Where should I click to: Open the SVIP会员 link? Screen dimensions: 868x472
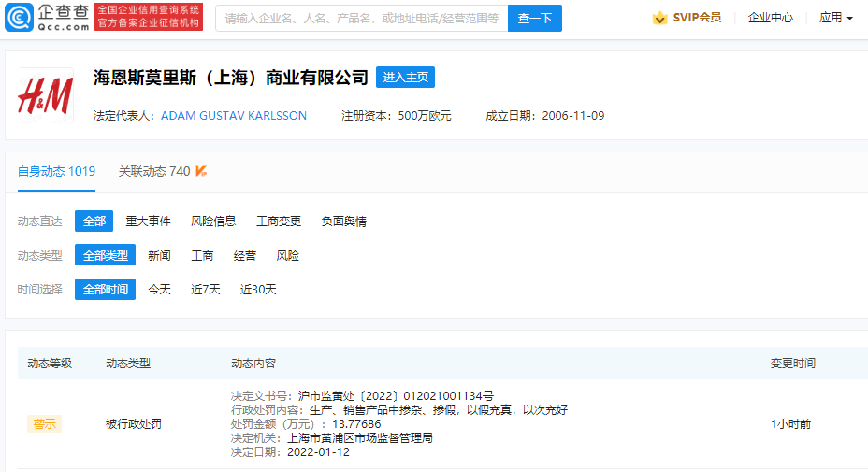point(697,18)
